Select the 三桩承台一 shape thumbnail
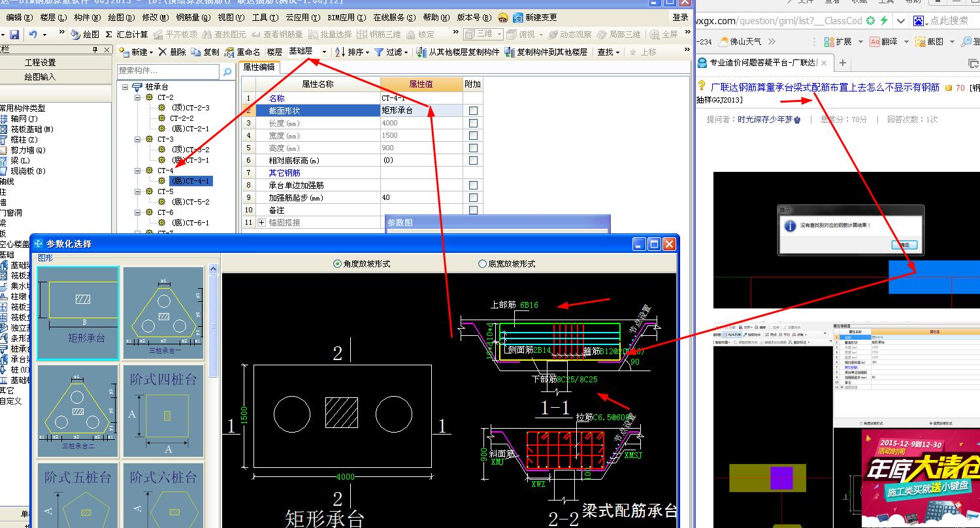The image size is (980, 528). pos(164,312)
